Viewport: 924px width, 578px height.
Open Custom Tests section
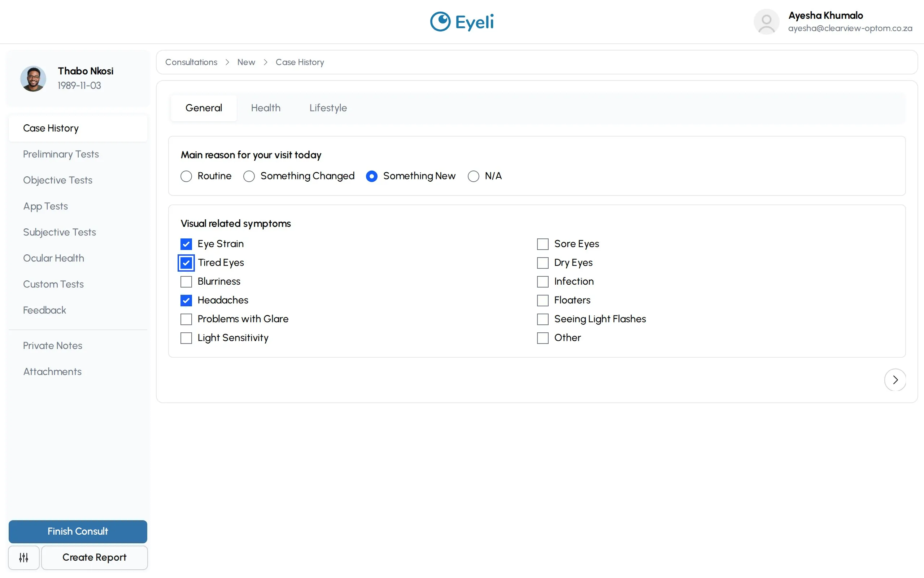(78, 284)
